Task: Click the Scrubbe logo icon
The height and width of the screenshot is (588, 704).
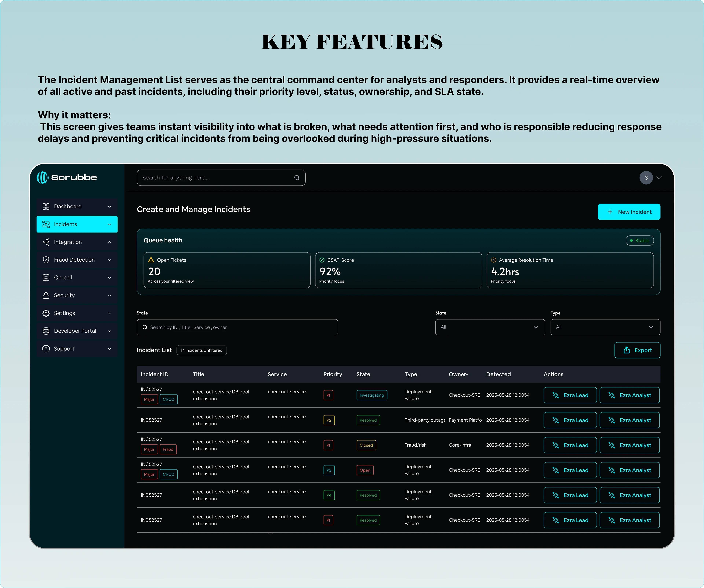Action: (42, 177)
